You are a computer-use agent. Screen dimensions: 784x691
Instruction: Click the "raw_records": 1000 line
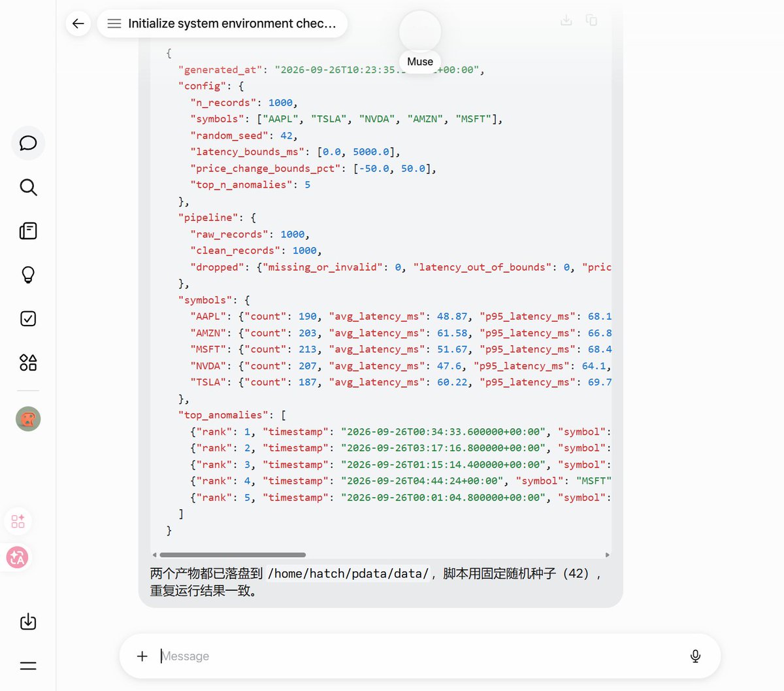(250, 234)
